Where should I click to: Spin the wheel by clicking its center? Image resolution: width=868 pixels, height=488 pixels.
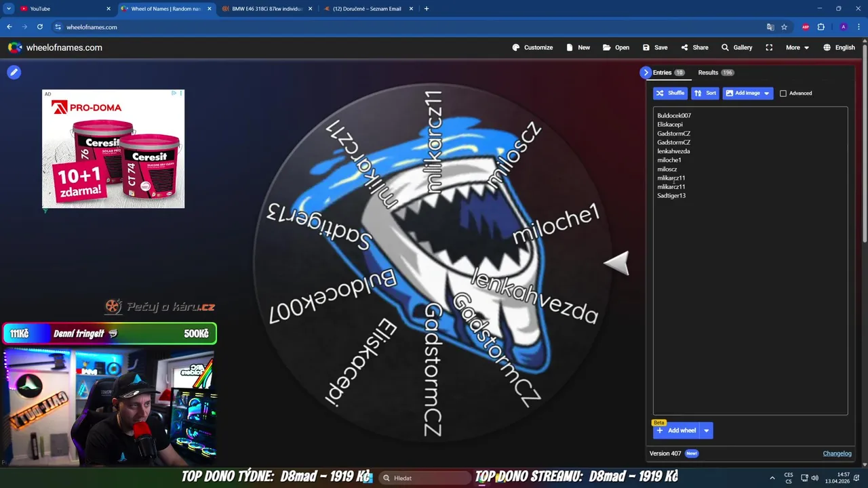tap(434, 263)
